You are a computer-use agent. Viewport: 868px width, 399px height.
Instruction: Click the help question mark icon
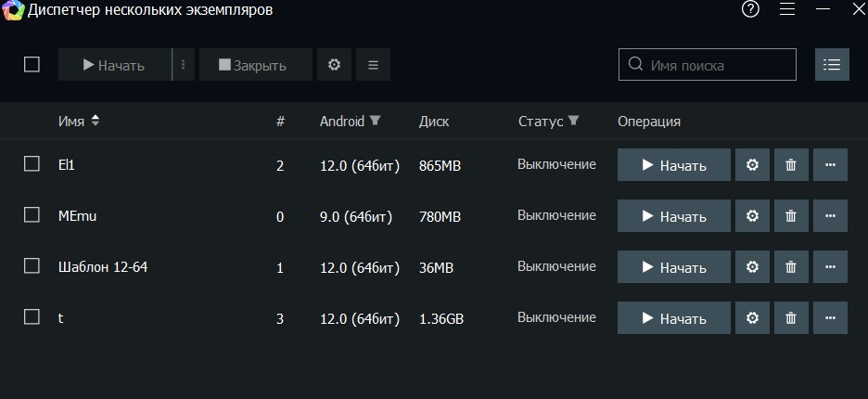tap(750, 9)
